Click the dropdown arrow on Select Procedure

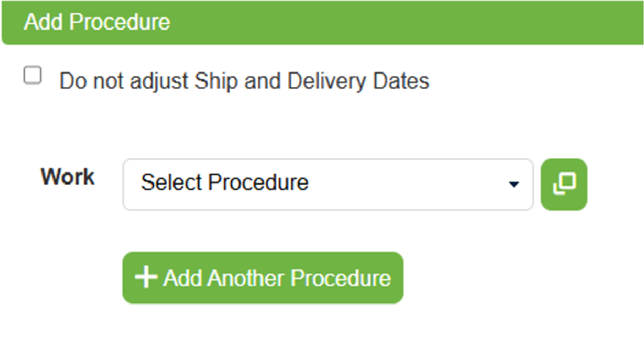[514, 184]
